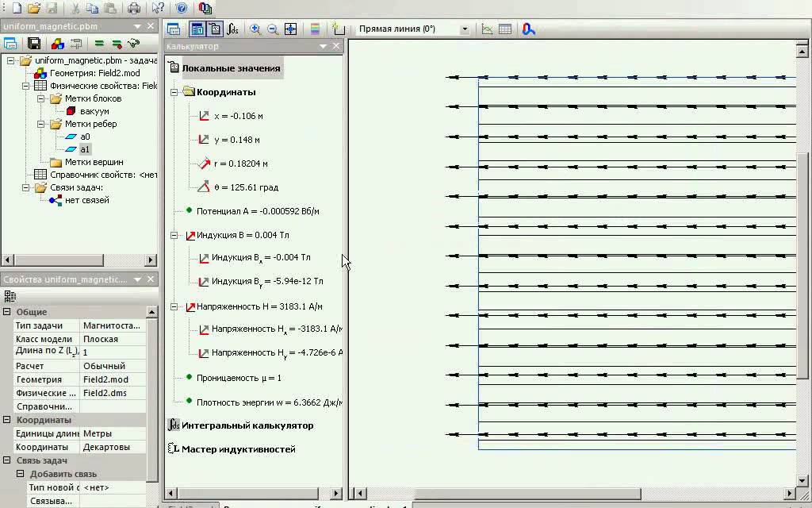Collapse the Координаты group in calculator
This screenshot has width=812, height=508.
tap(174, 92)
